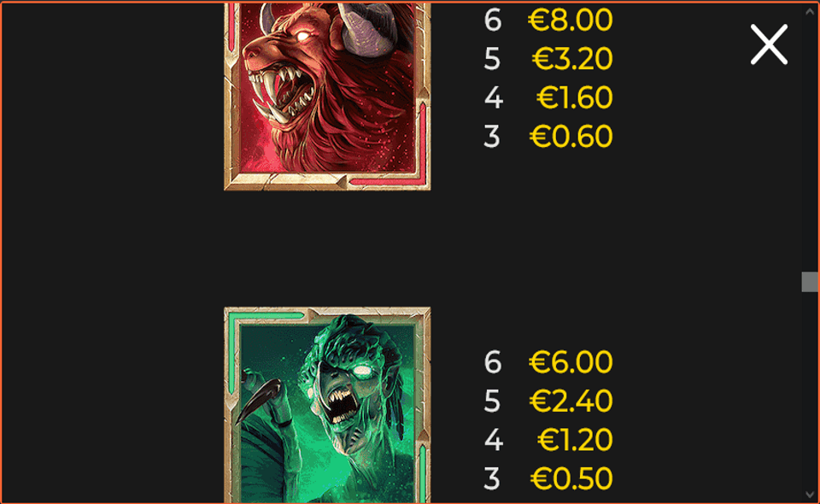
Task: Click the 3 count beside €0.60
Action: (492, 137)
